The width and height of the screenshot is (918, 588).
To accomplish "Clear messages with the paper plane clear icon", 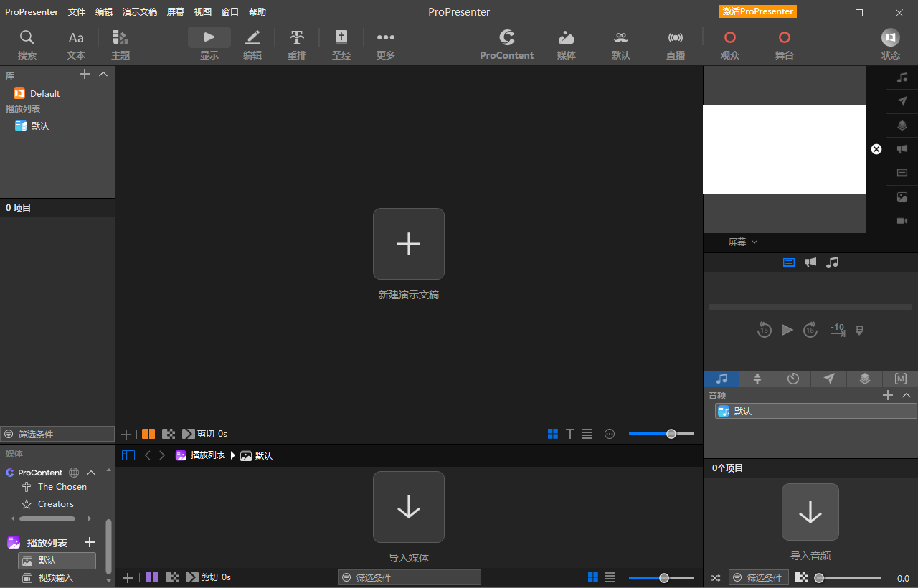I will click(x=902, y=101).
